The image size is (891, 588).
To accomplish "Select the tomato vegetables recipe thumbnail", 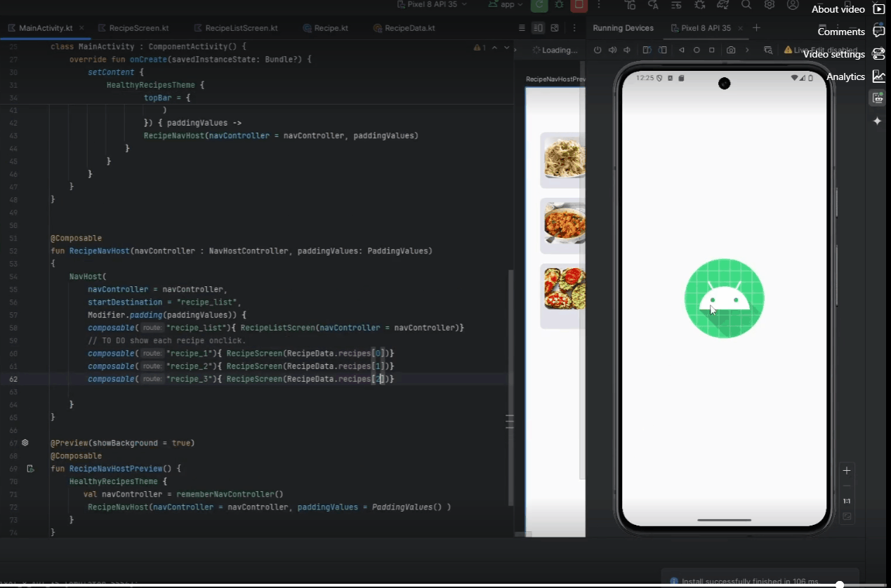I will click(564, 288).
